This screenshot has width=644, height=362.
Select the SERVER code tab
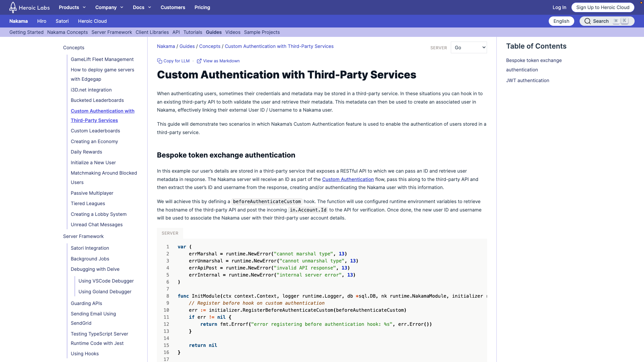point(170,233)
